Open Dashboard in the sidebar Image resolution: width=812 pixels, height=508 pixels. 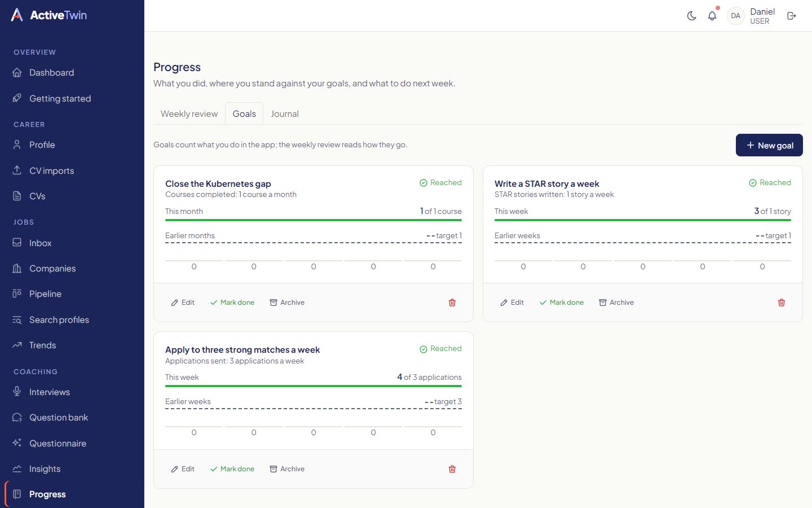72,72
